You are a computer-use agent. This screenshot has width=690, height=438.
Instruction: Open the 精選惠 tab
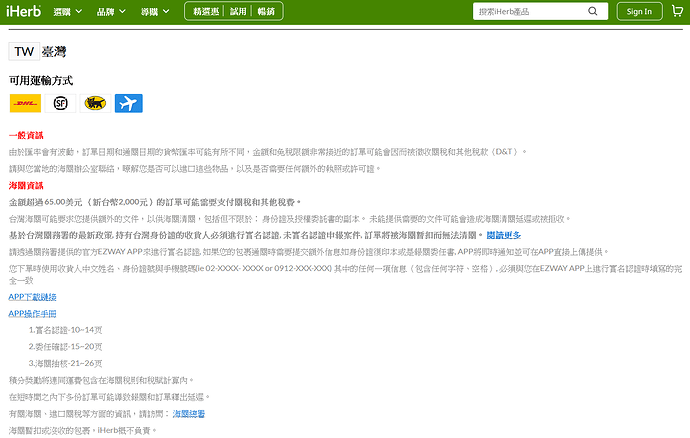tap(206, 11)
